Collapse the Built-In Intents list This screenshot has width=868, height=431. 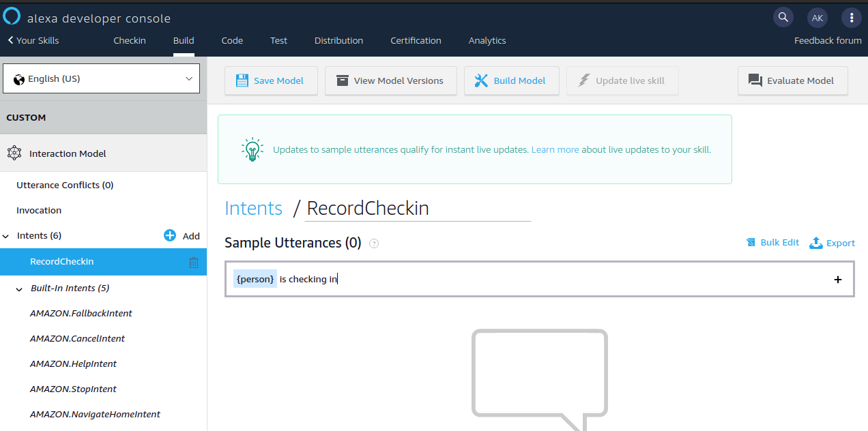point(19,288)
